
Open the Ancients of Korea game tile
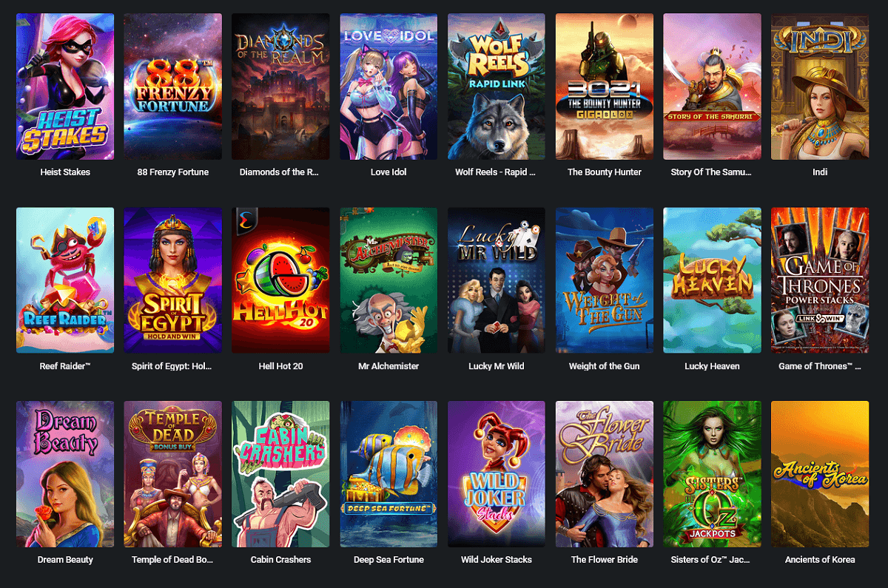820,474
